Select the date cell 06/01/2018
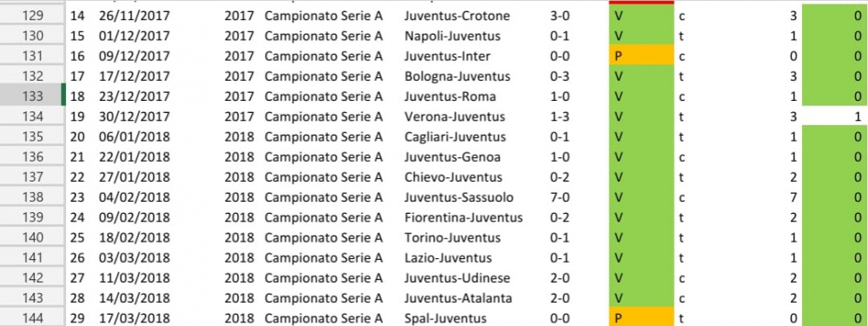 135,137
